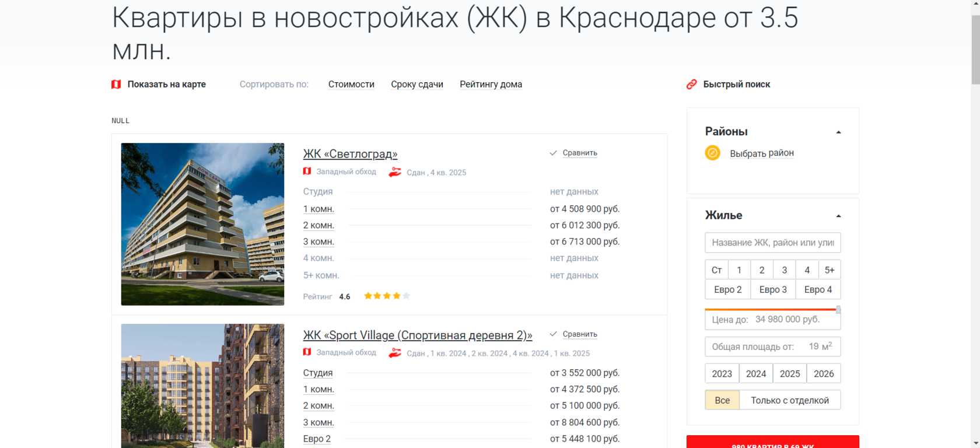Open 2 комн. link in Sport Village card

tap(318, 405)
